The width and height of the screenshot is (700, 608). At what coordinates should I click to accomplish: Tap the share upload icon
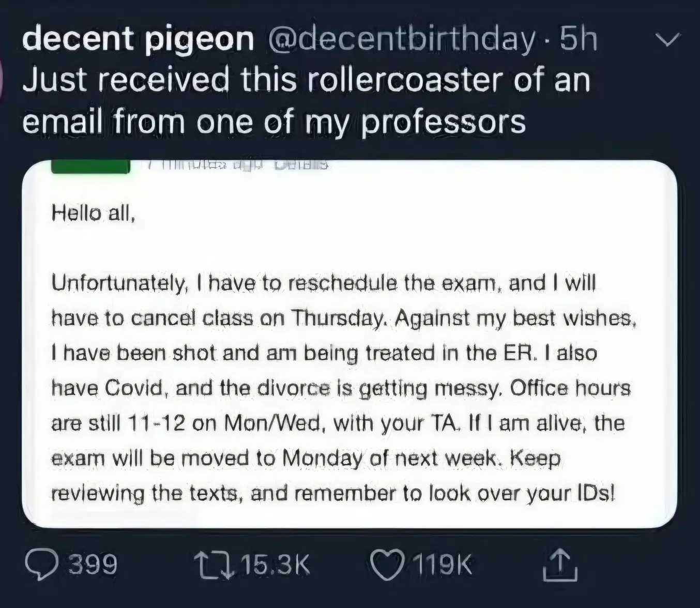pyautogui.click(x=560, y=565)
